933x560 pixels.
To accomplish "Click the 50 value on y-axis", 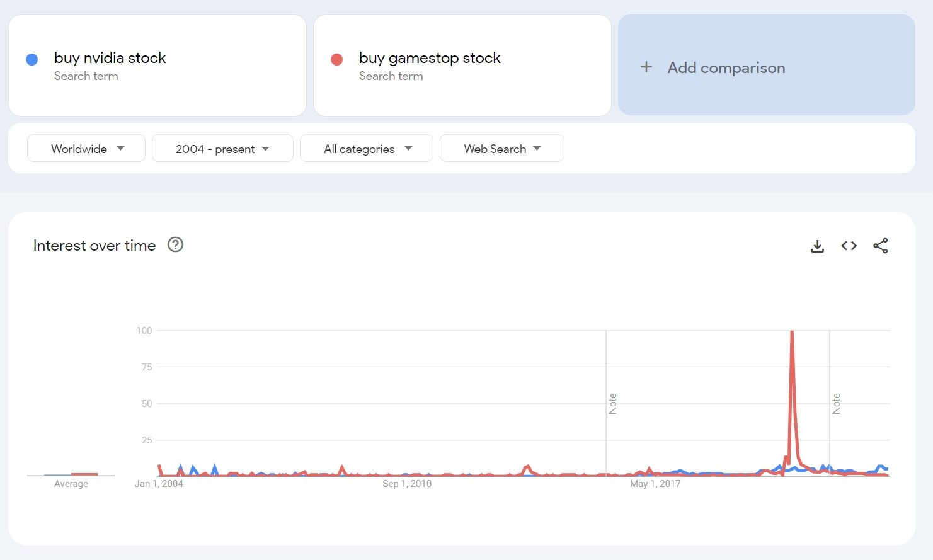I will (147, 404).
